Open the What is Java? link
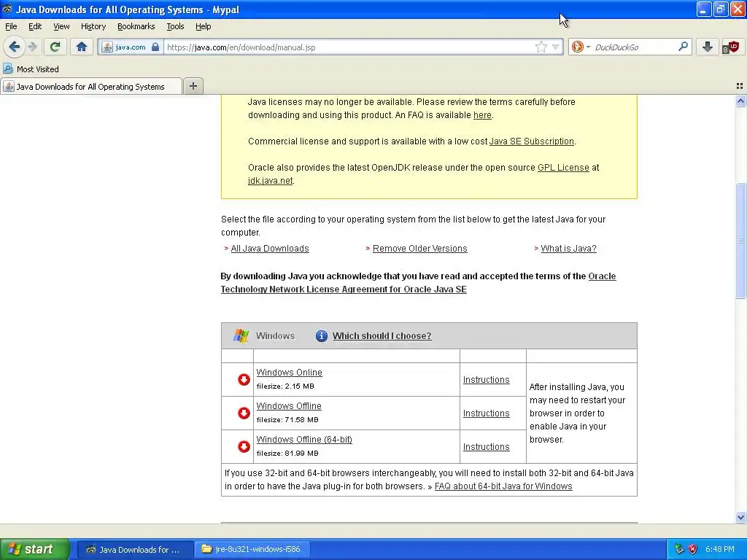This screenshot has width=747, height=560. click(568, 249)
